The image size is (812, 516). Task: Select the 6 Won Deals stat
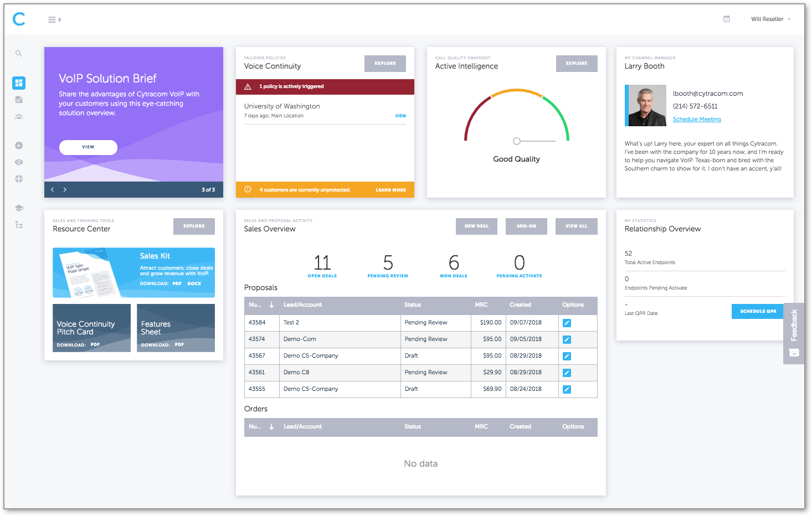pos(454,266)
